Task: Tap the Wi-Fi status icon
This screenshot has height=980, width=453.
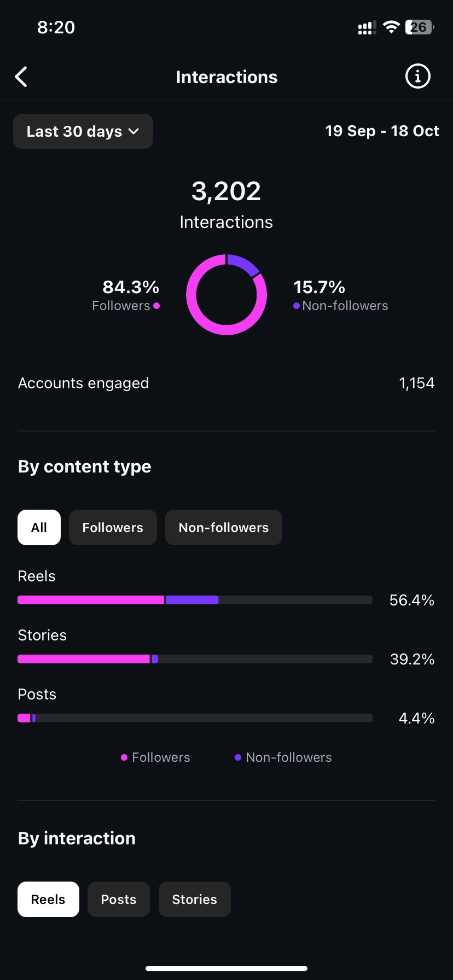Action: tap(391, 27)
